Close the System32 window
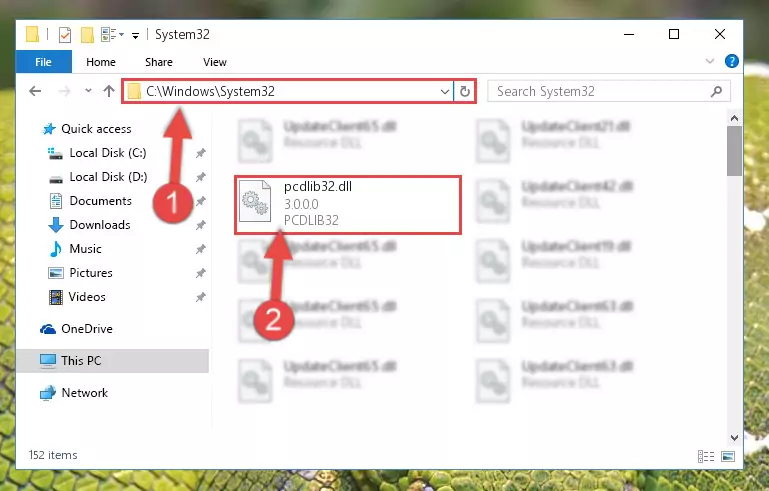This screenshot has width=769, height=491. [x=719, y=34]
